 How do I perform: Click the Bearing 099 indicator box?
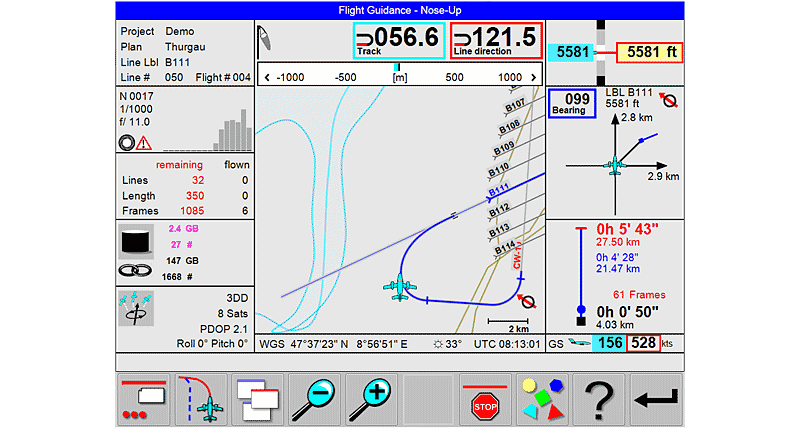click(x=573, y=103)
